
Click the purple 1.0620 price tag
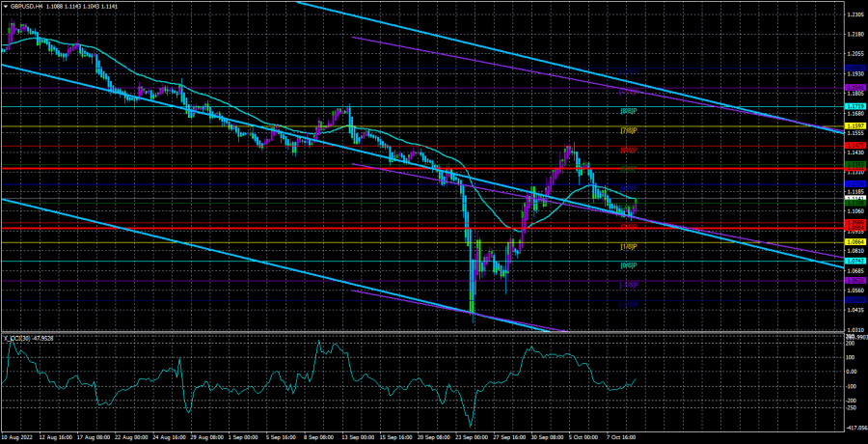pos(854,281)
